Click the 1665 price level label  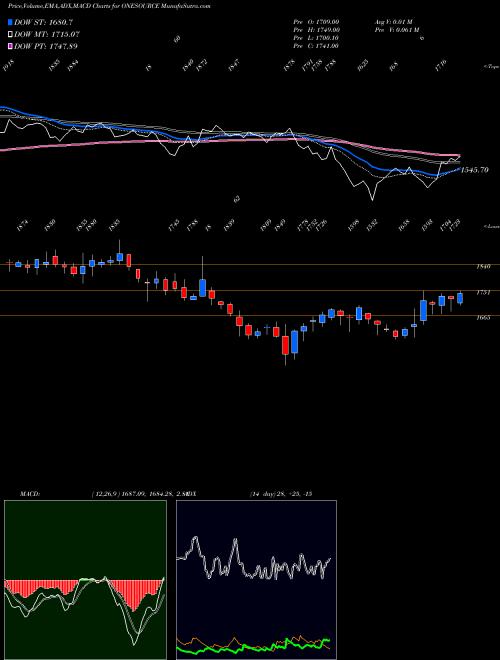pos(483,318)
